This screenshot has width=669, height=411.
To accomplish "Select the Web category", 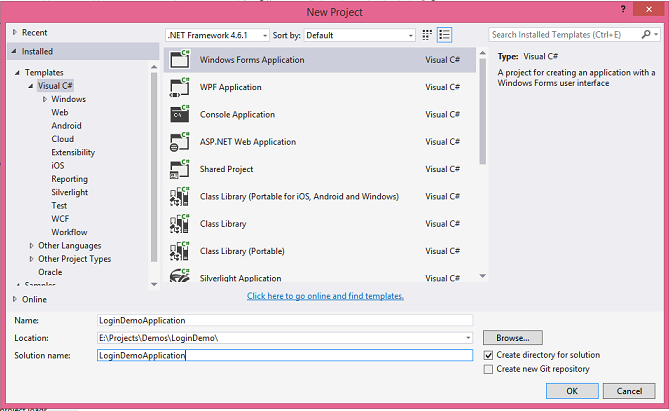I will (60, 112).
